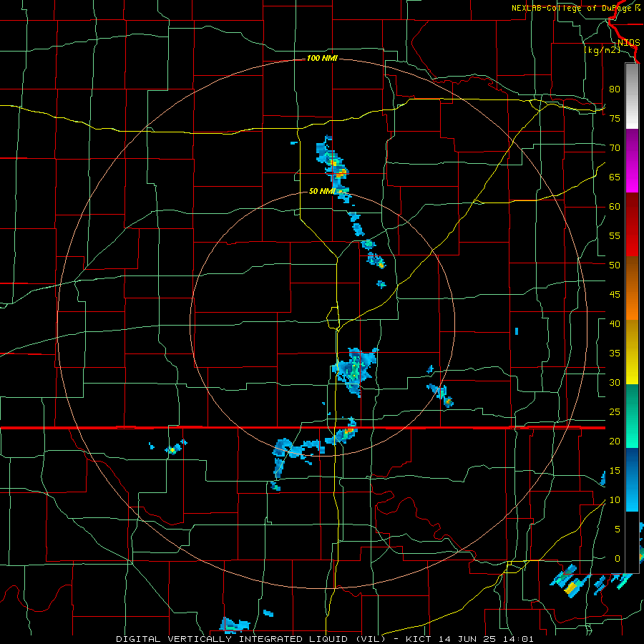Click the 40 value on the scale
The height and width of the screenshot is (644, 644).
coord(615,323)
